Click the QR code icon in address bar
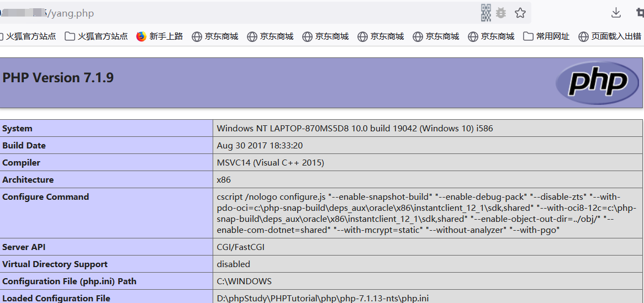 (486, 13)
